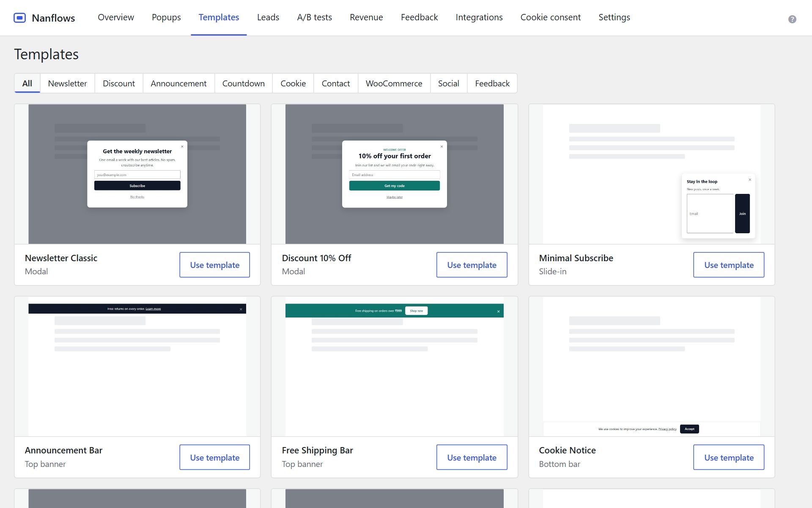Viewport: 812px width, 508px height.
Task: Go to the Popups nav tab
Action: coord(166,17)
